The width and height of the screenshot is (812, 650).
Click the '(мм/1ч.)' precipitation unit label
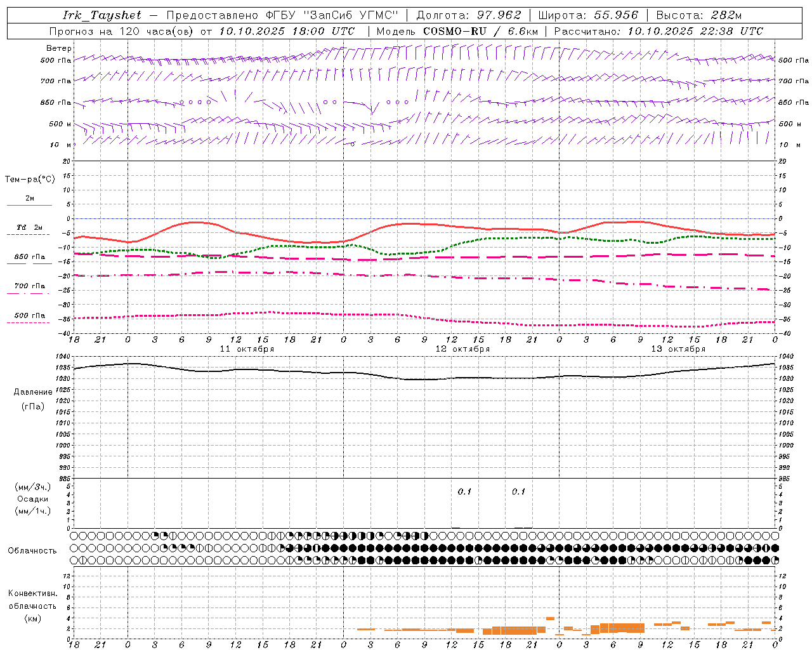[x=33, y=511]
